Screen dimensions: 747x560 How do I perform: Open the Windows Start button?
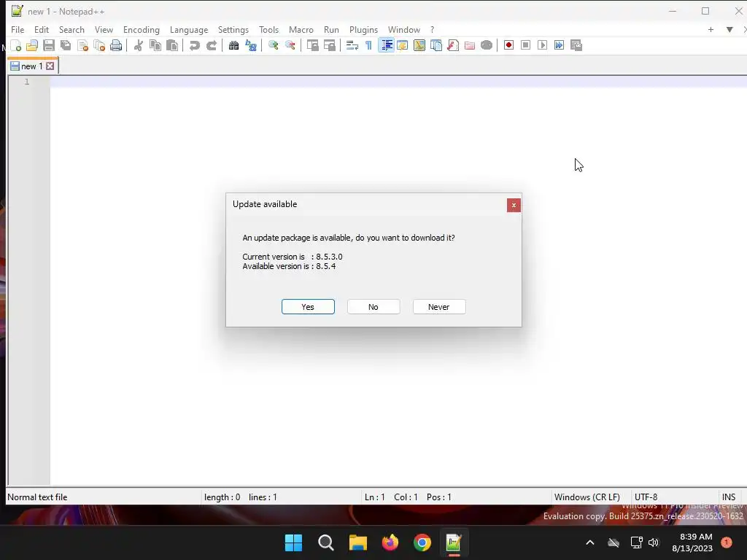point(293,542)
